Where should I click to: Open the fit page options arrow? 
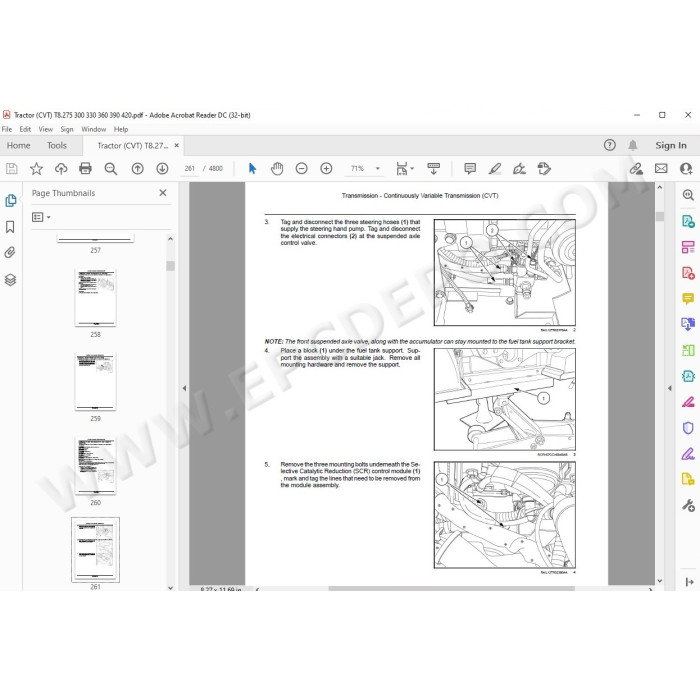(412, 169)
